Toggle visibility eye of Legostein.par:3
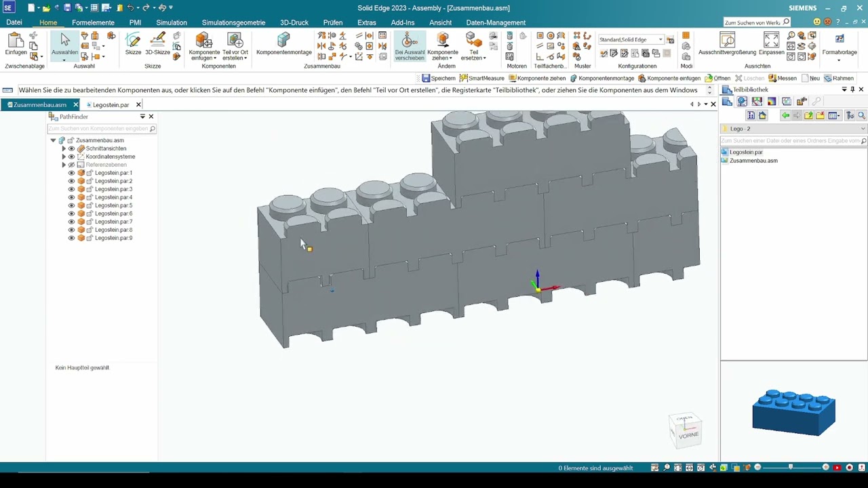Image resolution: width=868 pixels, height=488 pixels. pos(71,189)
